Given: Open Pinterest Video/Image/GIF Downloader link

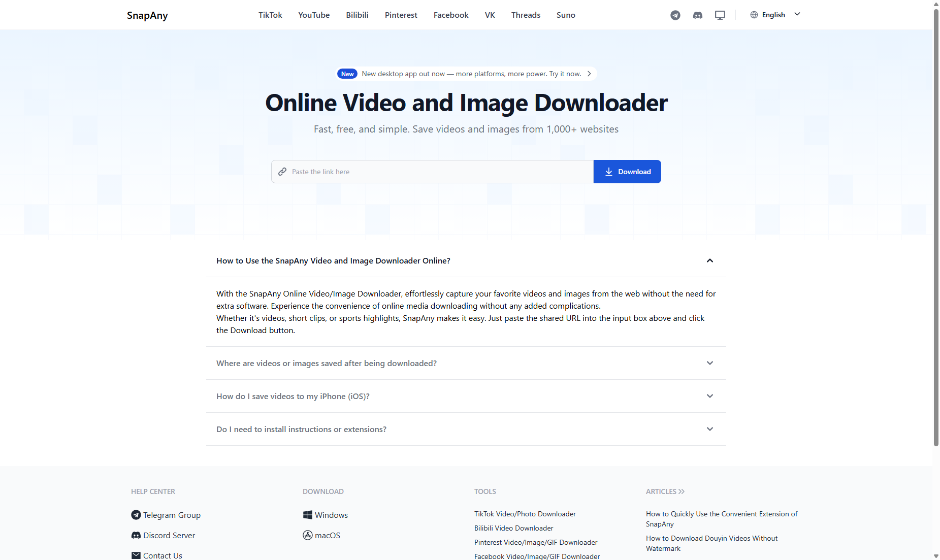Looking at the screenshot, I should [536, 542].
